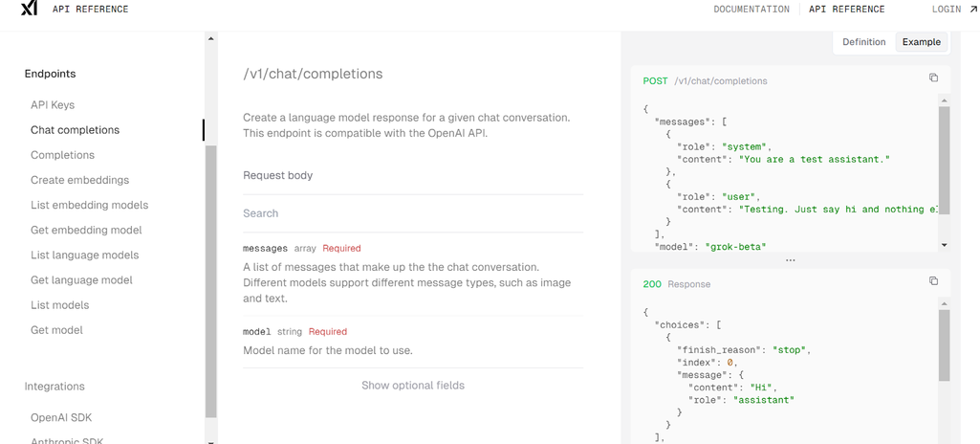980x444 pixels.
Task: Click the Login link
Action: (952, 9)
